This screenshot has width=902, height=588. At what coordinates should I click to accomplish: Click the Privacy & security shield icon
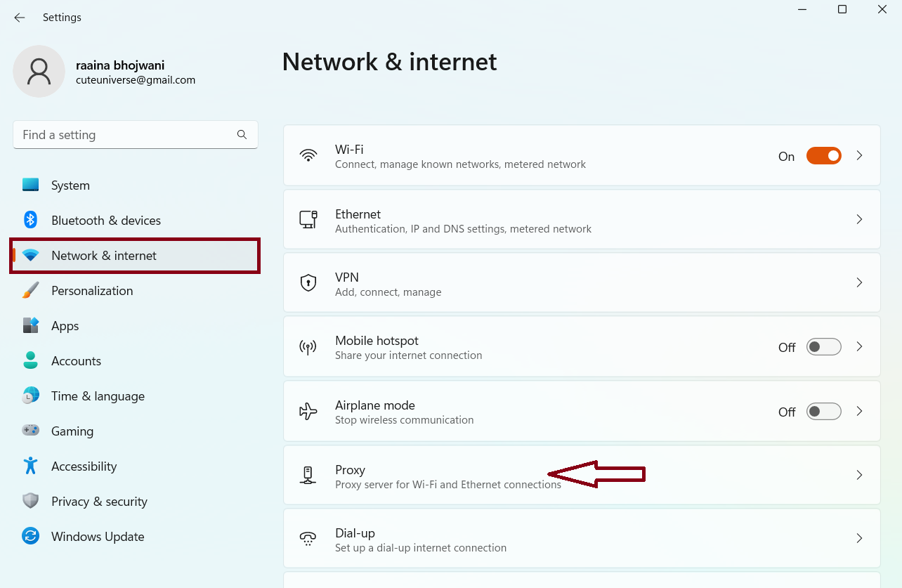point(30,501)
